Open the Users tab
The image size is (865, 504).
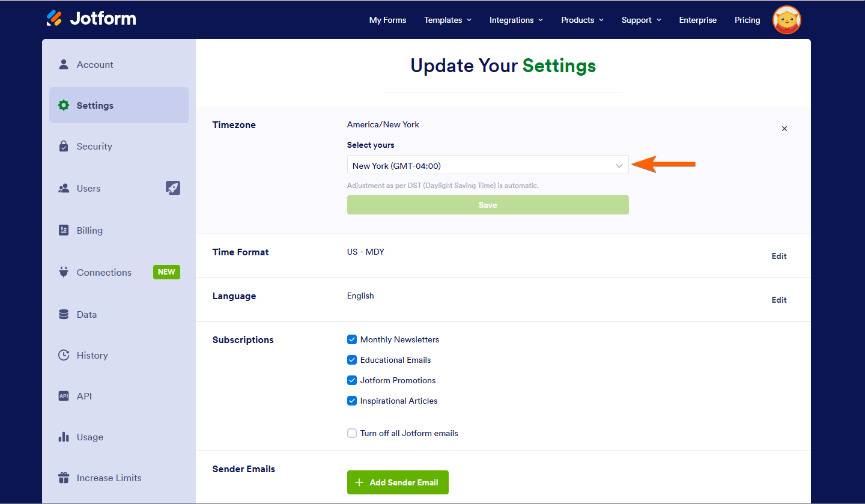click(119, 188)
